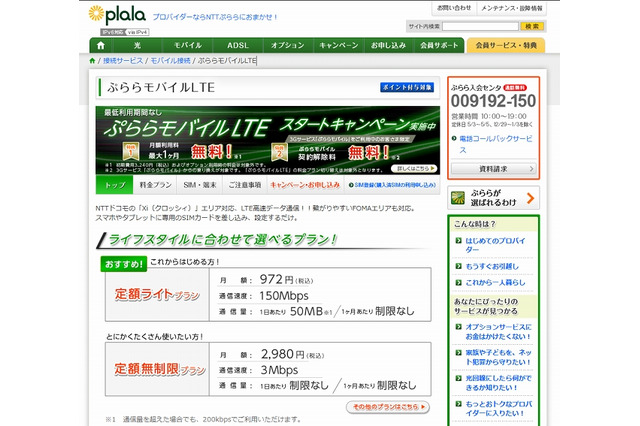
Task: Click the arrow icon beside オプションサービスにお金はかけたくない
Action: point(458,327)
